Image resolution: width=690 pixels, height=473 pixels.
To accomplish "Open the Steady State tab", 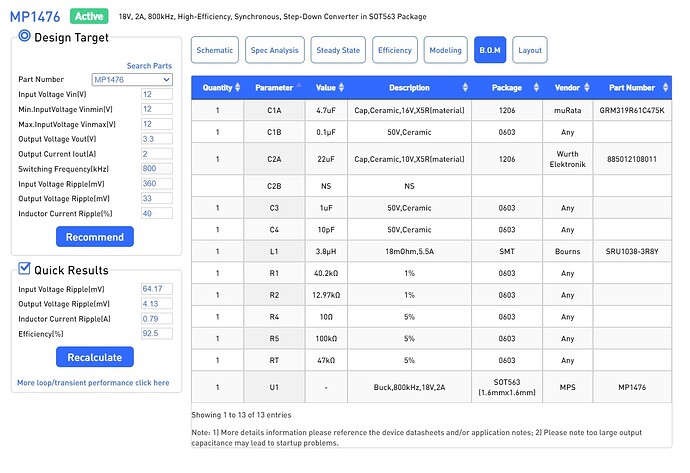I will click(338, 50).
